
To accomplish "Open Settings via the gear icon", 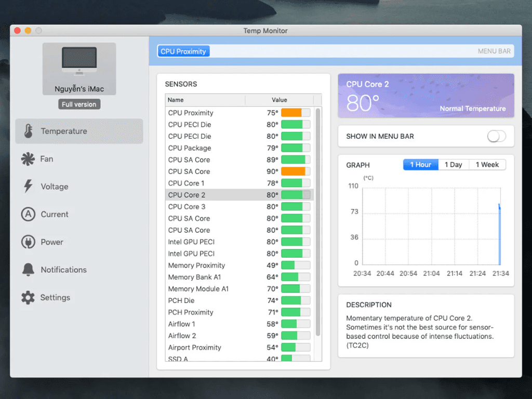I will (x=28, y=298).
